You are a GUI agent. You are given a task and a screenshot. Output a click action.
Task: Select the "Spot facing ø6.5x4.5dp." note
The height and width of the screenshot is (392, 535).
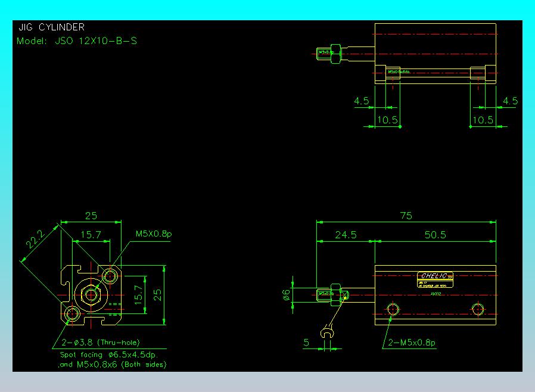pyautogui.click(x=109, y=355)
